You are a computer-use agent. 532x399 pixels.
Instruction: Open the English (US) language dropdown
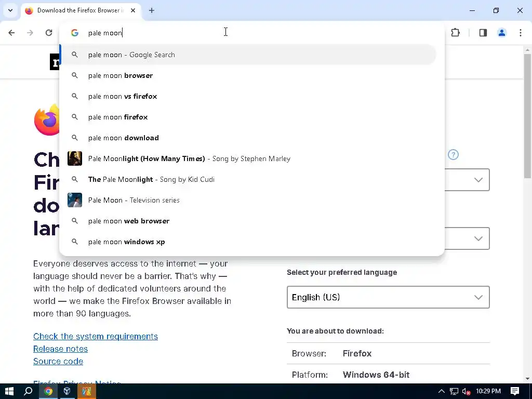click(x=388, y=297)
